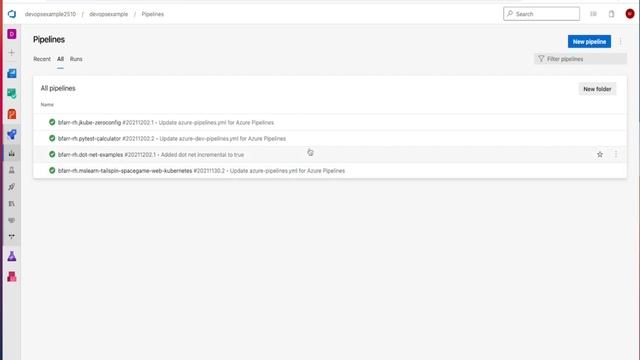Open bfarr-rh.mslearn-tailspin-spacegame-web-kubernetes pipeline

pyautogui.click(x=125, y=171)
